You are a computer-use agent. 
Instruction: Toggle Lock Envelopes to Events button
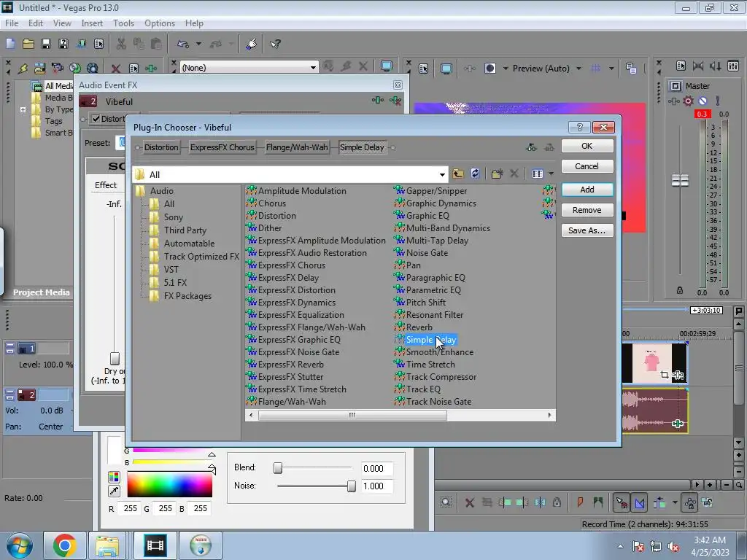690,502
